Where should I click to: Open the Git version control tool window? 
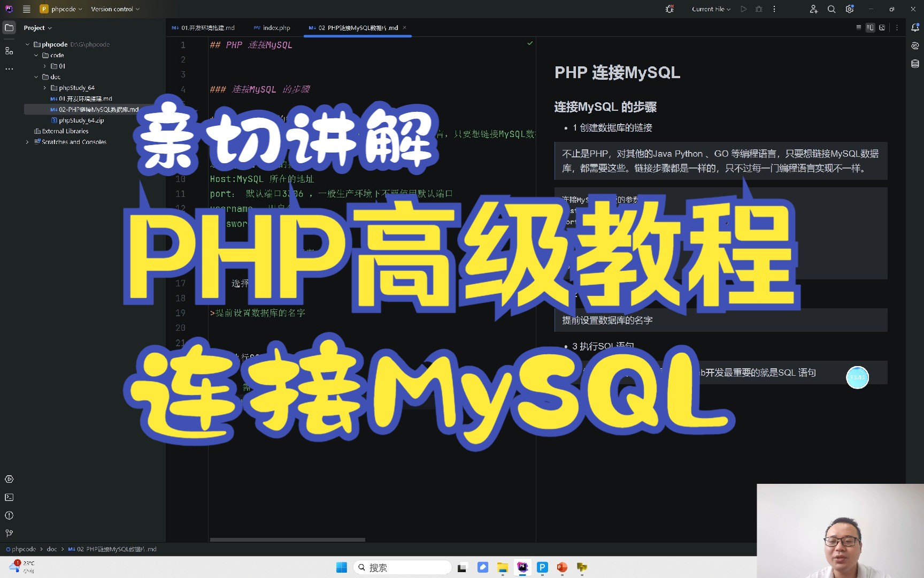[x=9, y=533]
